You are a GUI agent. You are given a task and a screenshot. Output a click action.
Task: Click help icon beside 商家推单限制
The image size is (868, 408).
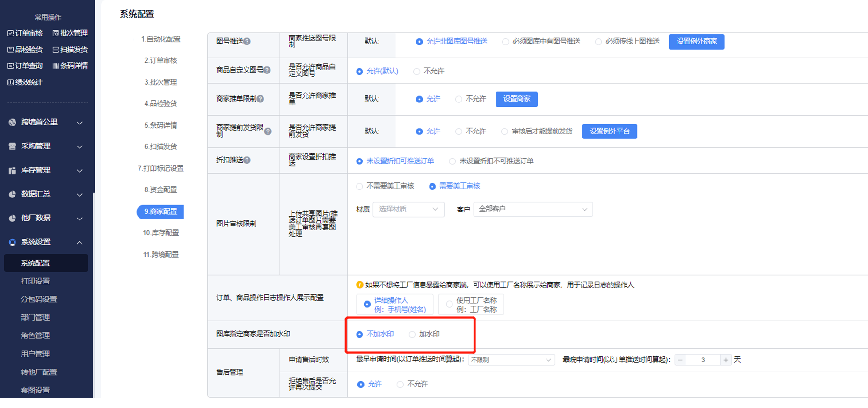261,99
